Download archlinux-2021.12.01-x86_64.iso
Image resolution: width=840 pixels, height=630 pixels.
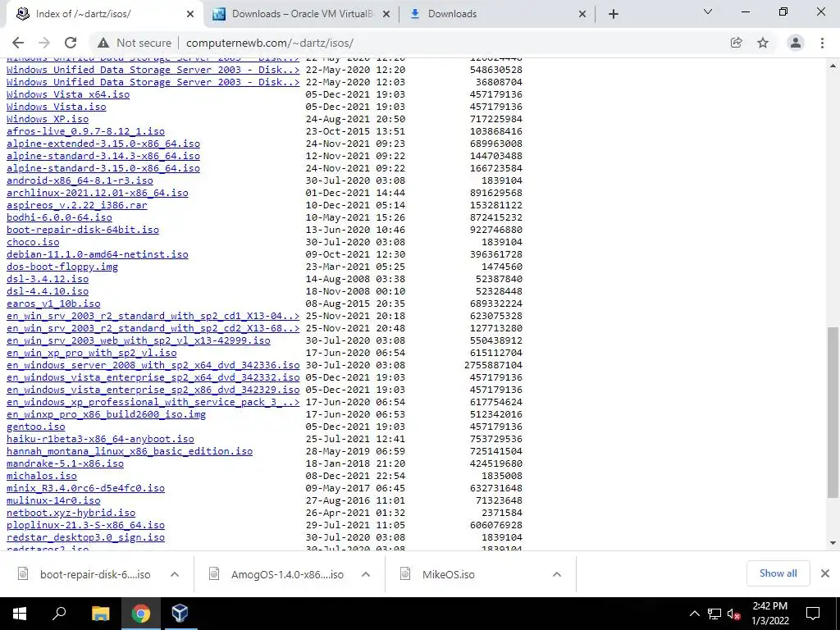point(98,193)
